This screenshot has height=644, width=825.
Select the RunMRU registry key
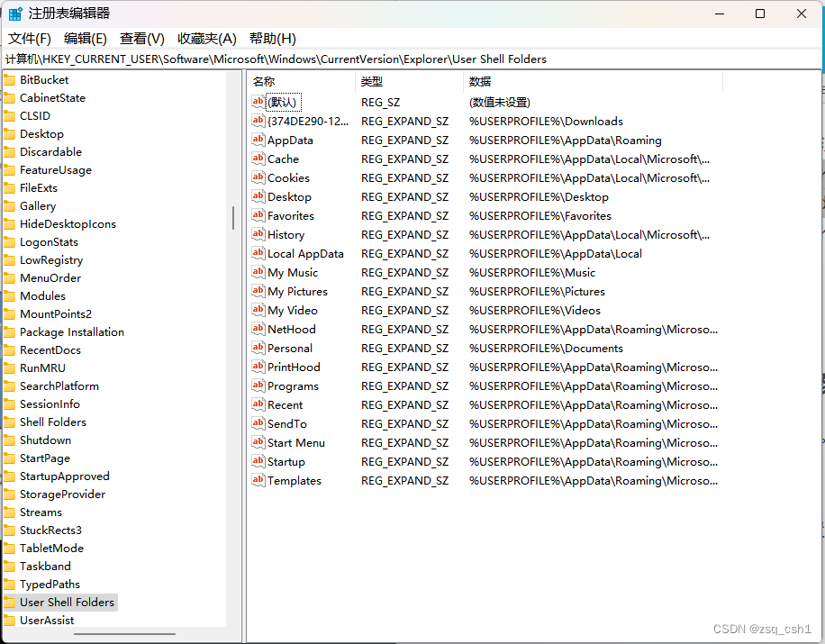click(42, 367)
